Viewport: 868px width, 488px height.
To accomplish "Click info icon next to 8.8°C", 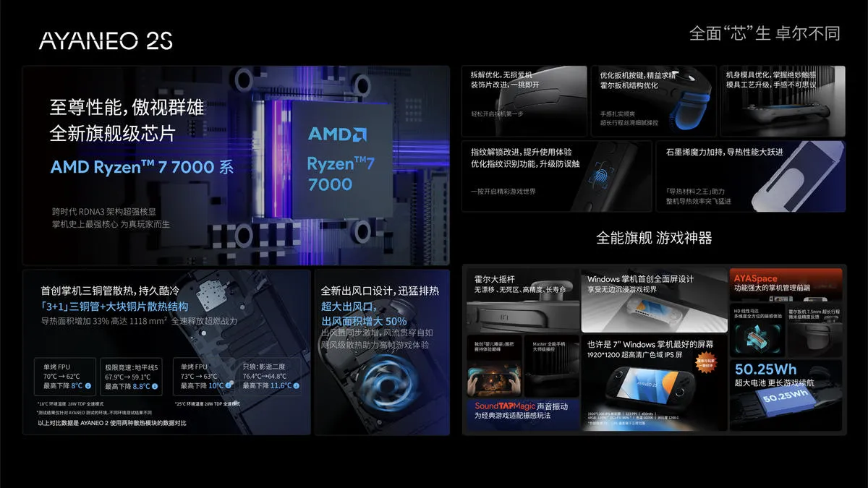I will coord(156,386).
